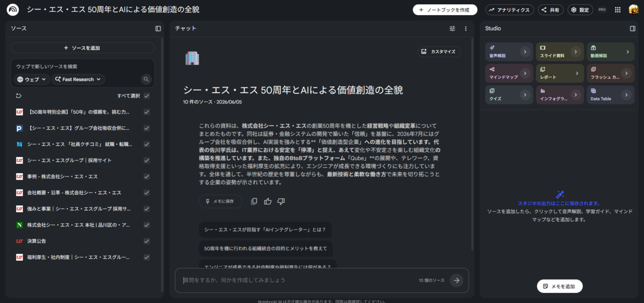Click the マインドマップ studio tile
Screen dimensions: 644x303
pyautogui.click(x=509, y=73)
